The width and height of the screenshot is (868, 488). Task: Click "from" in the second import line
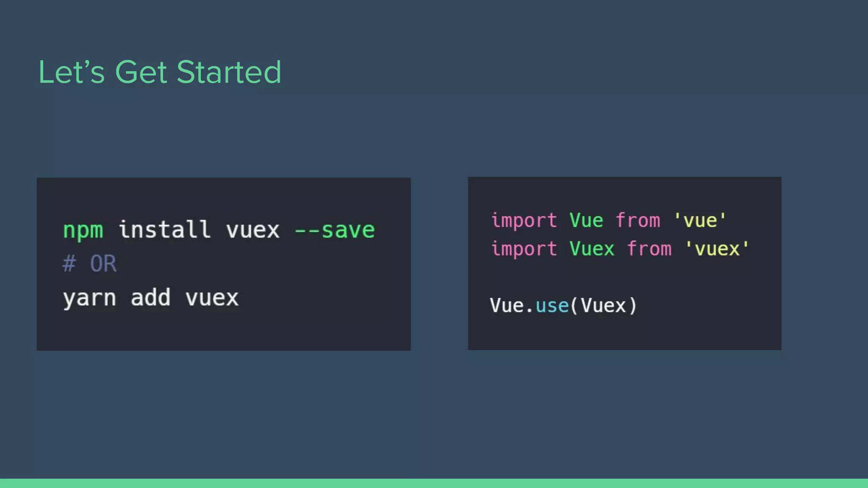(x=649, y=249)
